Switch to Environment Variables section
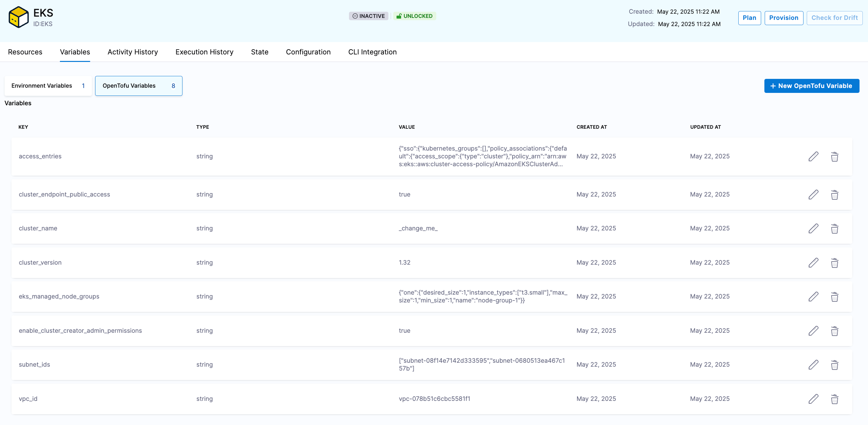This screenshot has width=868, height=425. coord(48,86)
